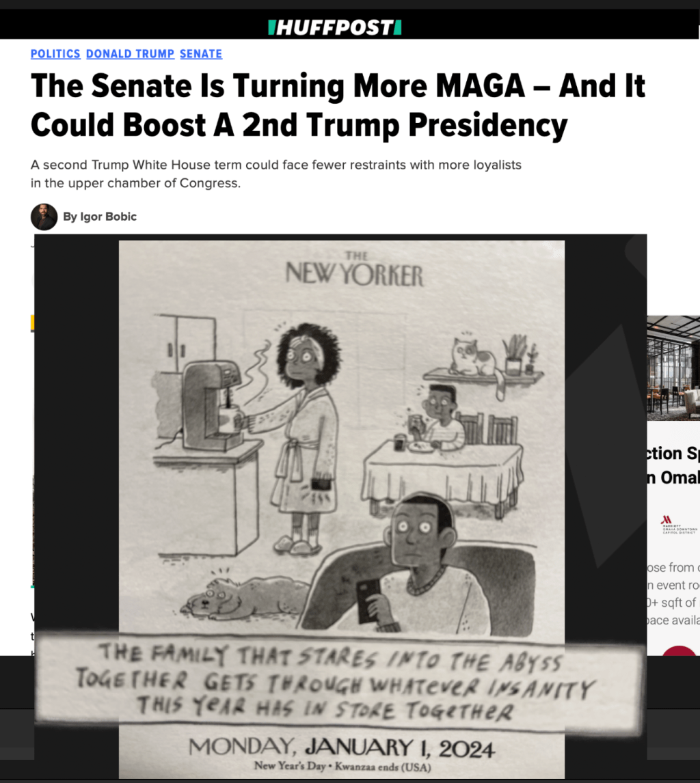Open the DONALD TRUMP topic link
700x783 pixels.
pyautogui.click(x=130, y=54)
